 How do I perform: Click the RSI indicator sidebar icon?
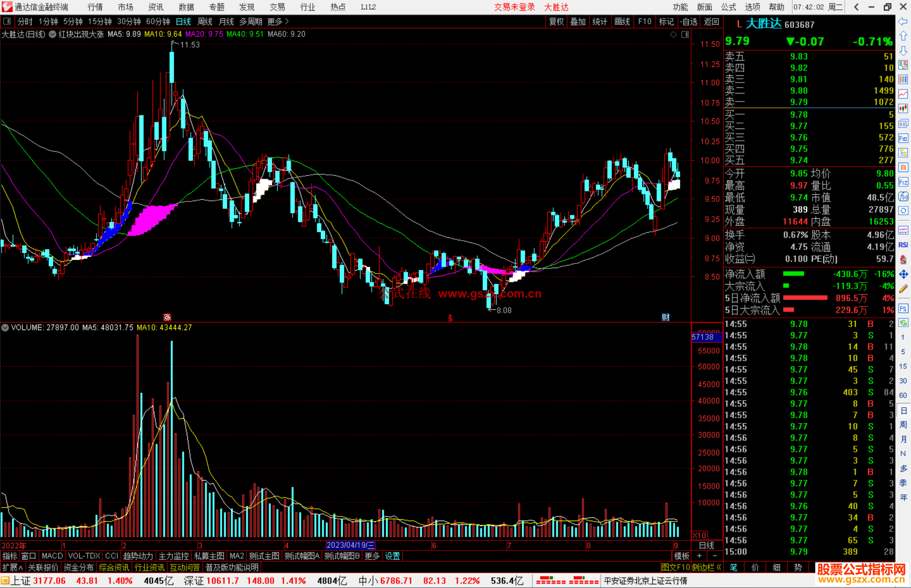coord(903,244)
